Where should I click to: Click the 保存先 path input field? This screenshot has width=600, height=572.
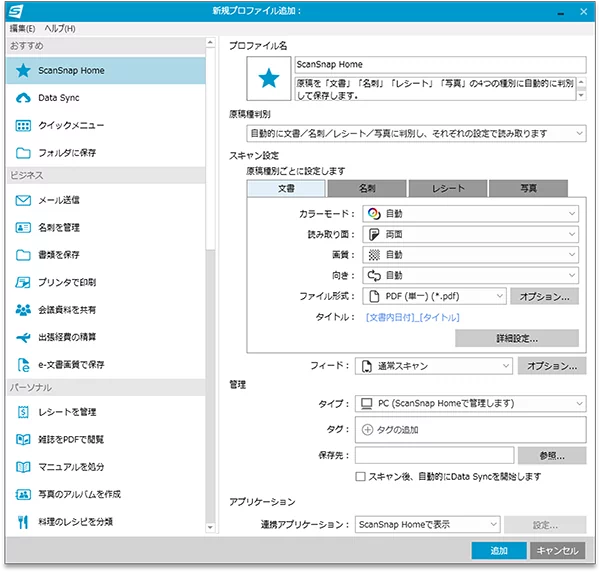(x=434, y=455)
